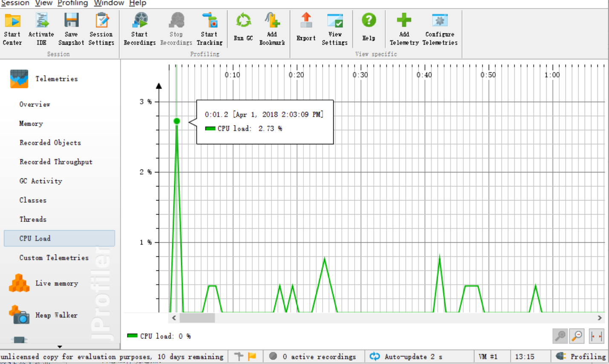Click the horizontal scrollbar thumb

[197, 318]
